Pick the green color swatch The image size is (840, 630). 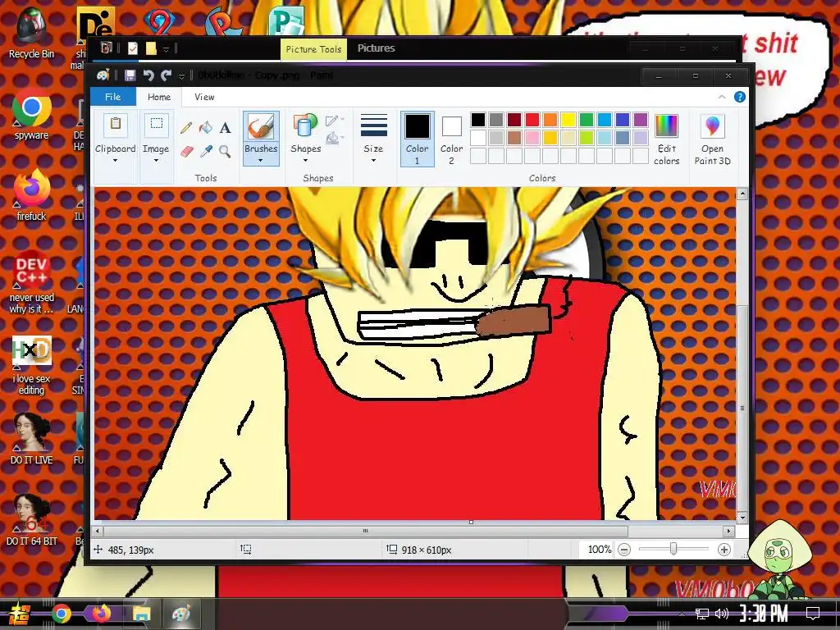pos(586,120)
